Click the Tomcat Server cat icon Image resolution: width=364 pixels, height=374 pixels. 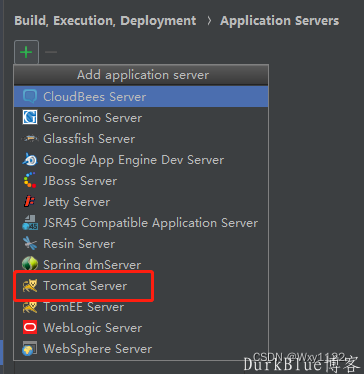tap(30, 286)
